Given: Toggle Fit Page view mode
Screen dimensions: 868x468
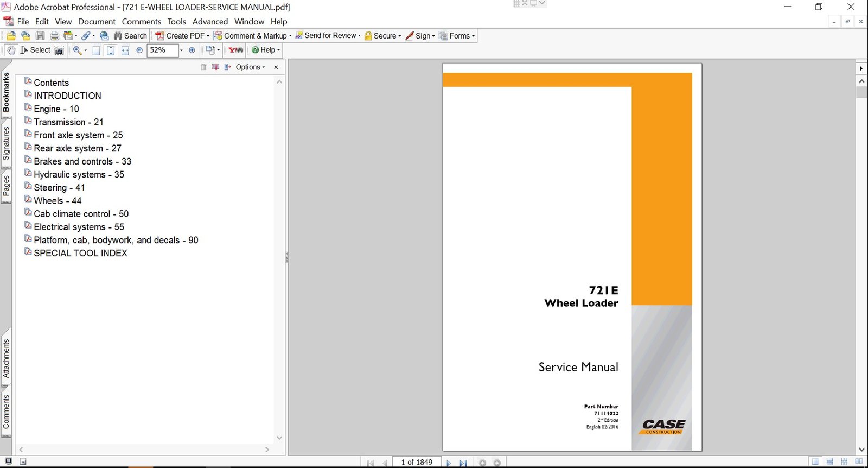Looking at the screenshot, I should tap(111, 50).
